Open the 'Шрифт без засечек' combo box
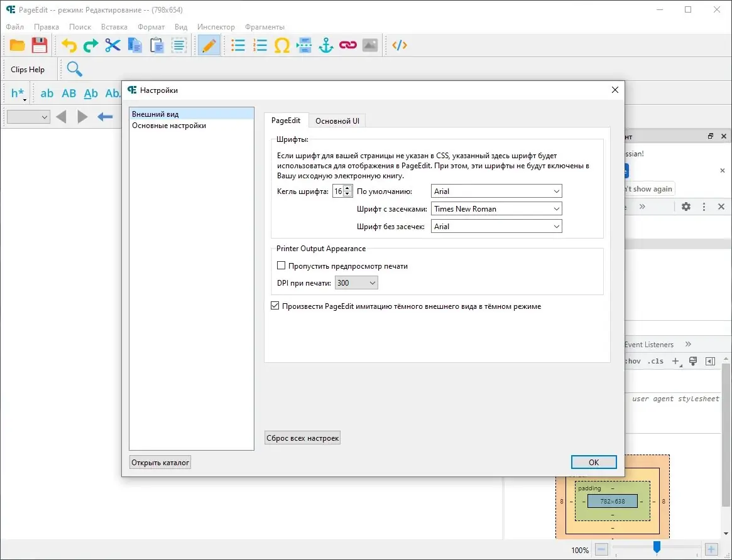 click(496, 227)
